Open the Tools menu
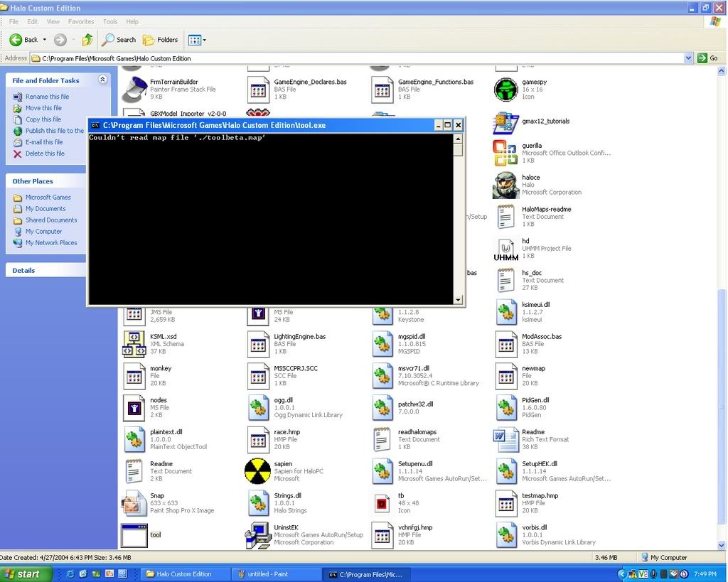The width and height of the screenshot is (728, 582). click(x=110, y=21)
